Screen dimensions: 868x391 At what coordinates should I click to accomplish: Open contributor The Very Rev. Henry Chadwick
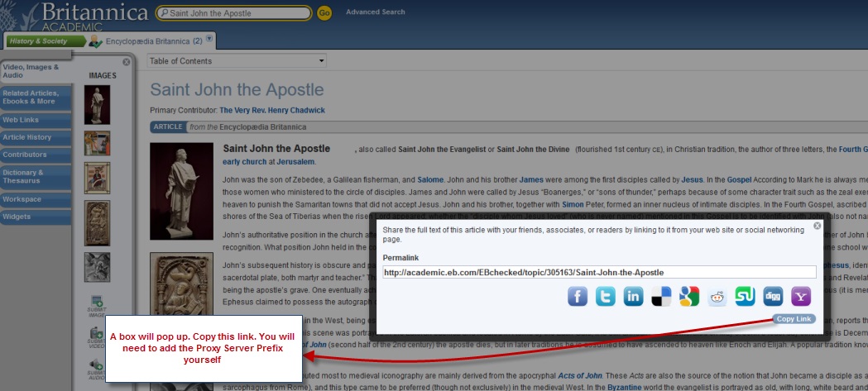pyautogui.click(x=272, y=110)
